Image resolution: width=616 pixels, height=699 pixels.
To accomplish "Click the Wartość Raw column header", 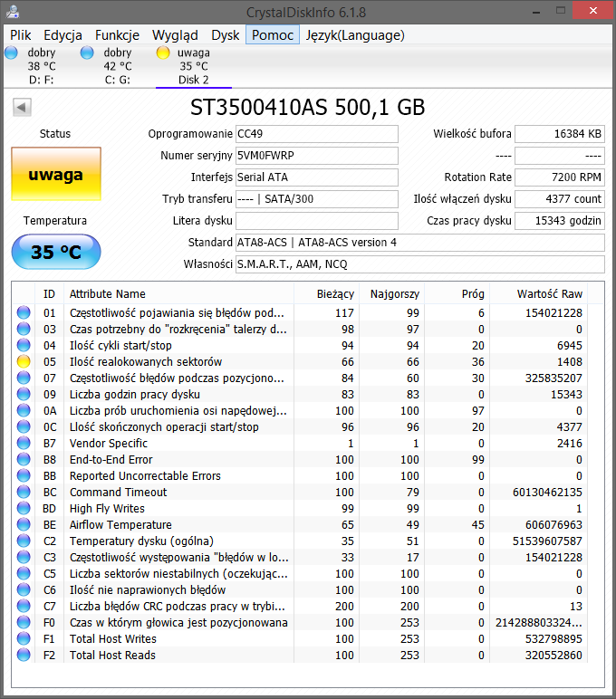I will (x=539, y=293).
